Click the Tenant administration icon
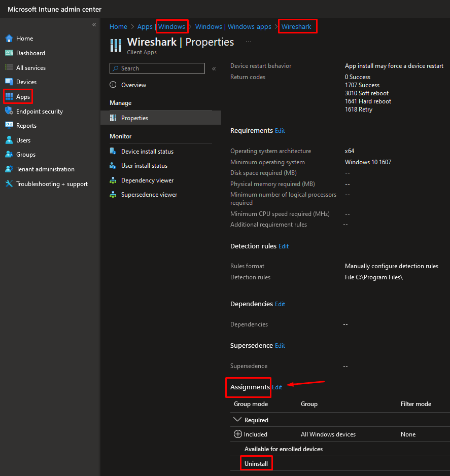 point(9,169)
